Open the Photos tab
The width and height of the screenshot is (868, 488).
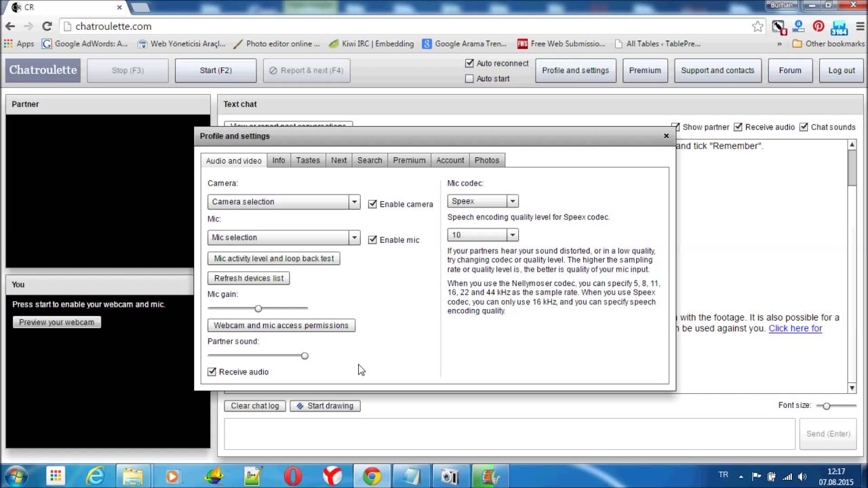click(x=487, y=161)
